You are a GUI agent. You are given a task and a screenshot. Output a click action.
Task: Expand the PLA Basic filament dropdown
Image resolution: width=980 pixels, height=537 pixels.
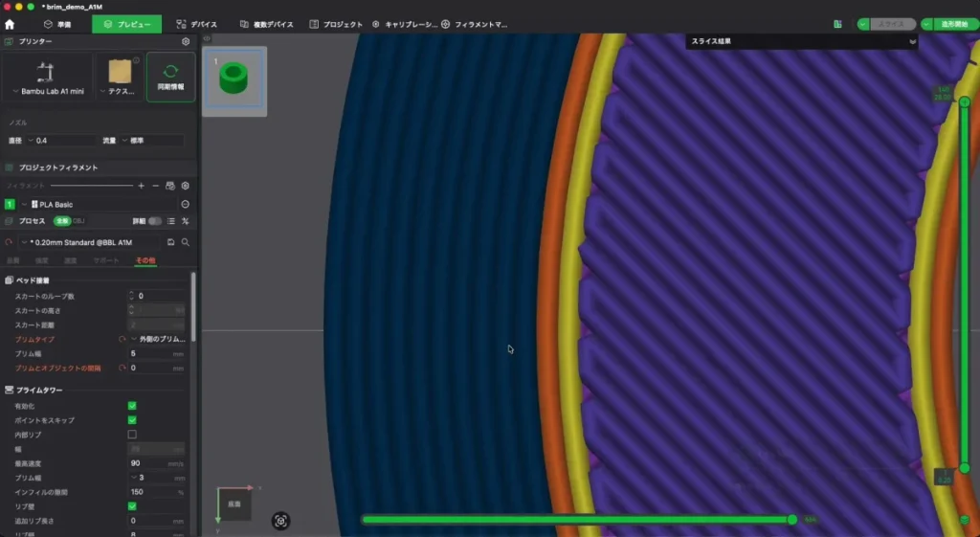(99, 205)
